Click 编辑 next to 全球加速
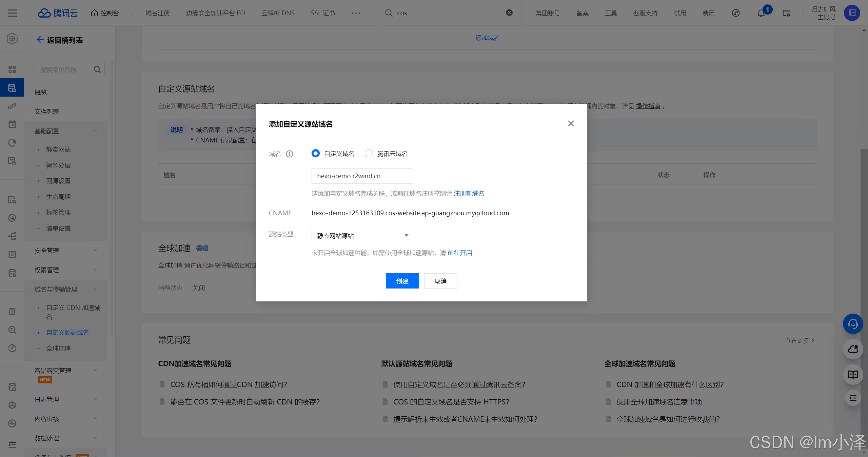Screen dimensions: 868x457 pyautogui.click(x=202, y=248)
